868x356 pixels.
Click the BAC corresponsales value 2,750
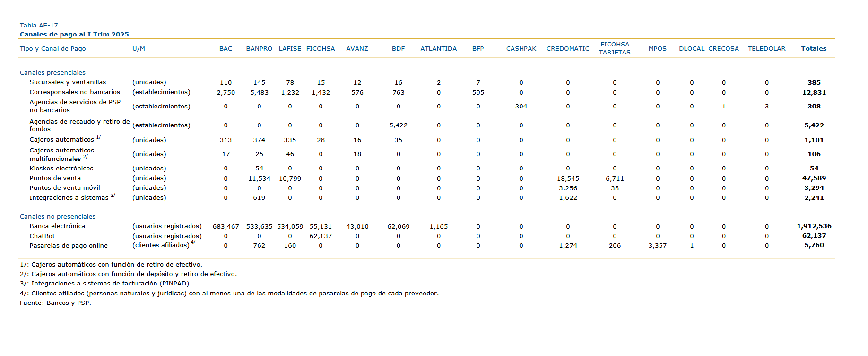pos(226,93)
